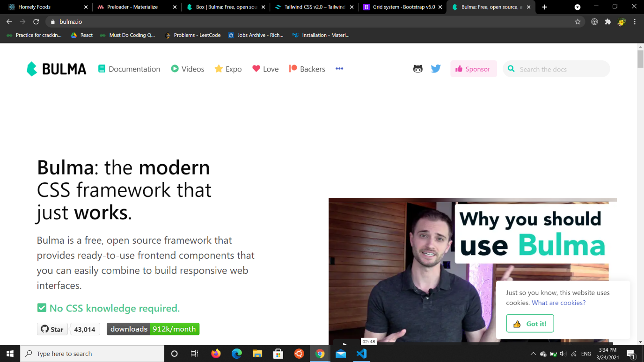Click the GitHub octocat icon in navbar
This screenshot has width=644, height=362.
click(417, 69)
